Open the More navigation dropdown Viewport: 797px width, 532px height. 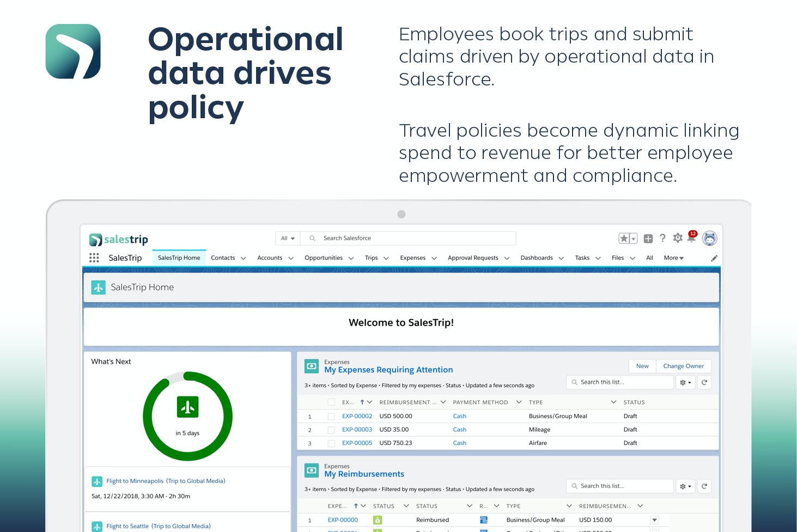tap(674, 258)
